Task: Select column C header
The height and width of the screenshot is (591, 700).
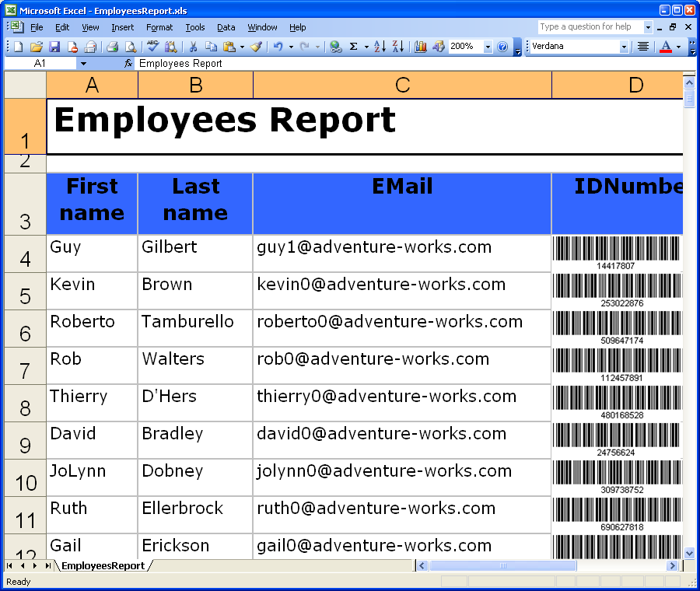Action: pos(402,85)
